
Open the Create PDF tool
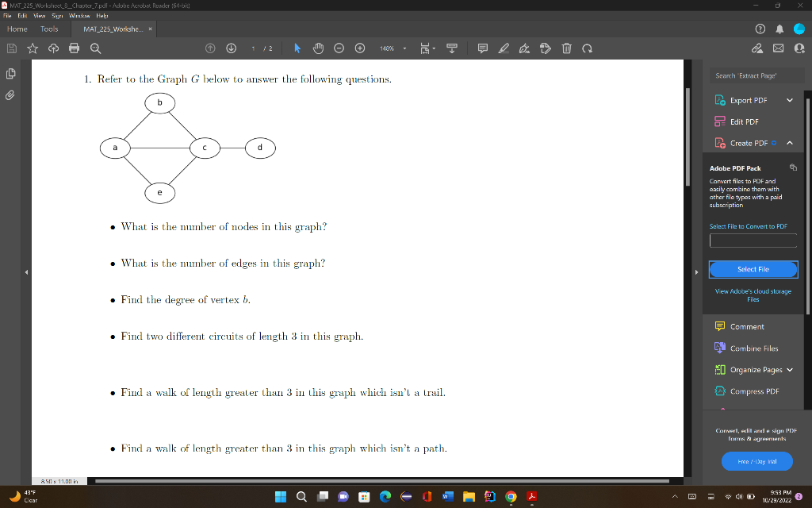click(749, 143)
